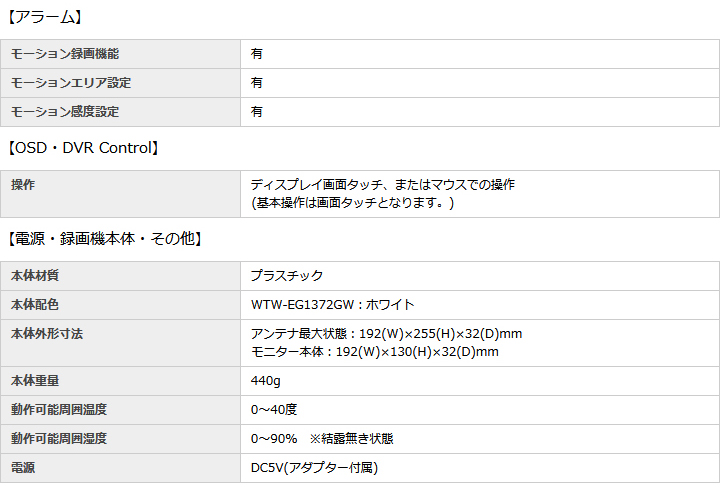Click the 電源・録画機本体・その他 heading

106,239
